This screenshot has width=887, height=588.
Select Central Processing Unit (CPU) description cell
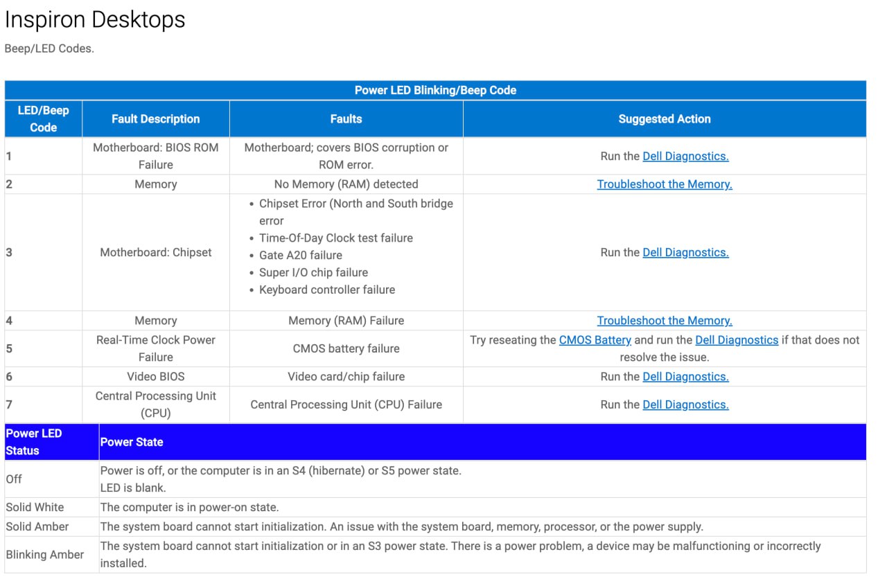pos(156,404)
